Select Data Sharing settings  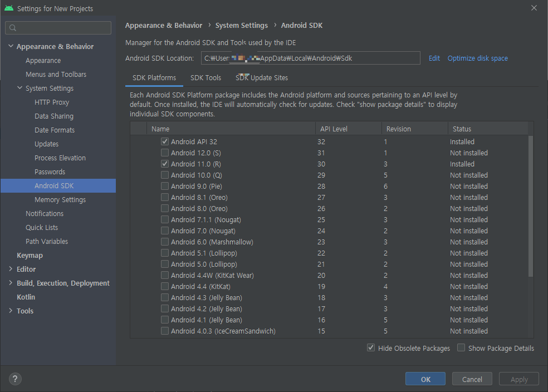tap(54, 116)
